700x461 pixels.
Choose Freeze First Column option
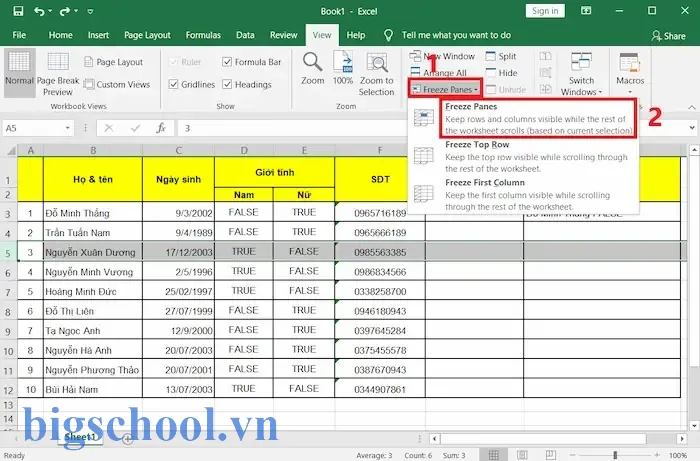pyautogui.click(x=523, y=195)
